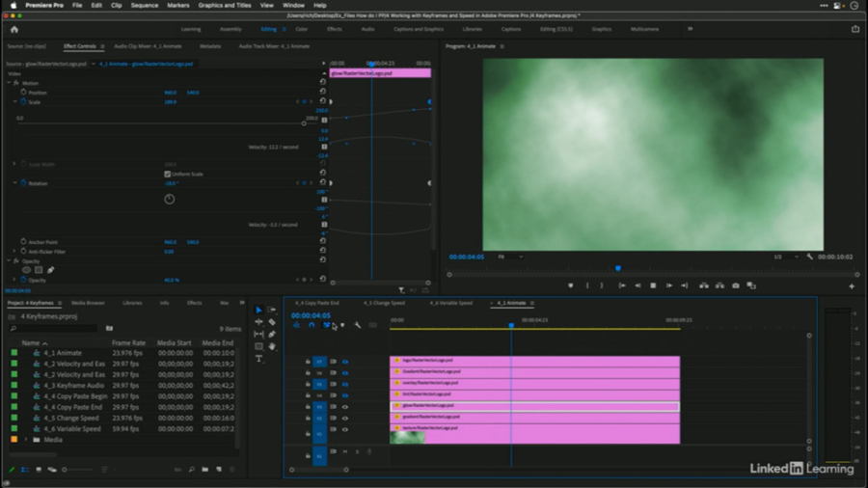
Task: Toggle V3 track output eye
Action: [345, 407]
